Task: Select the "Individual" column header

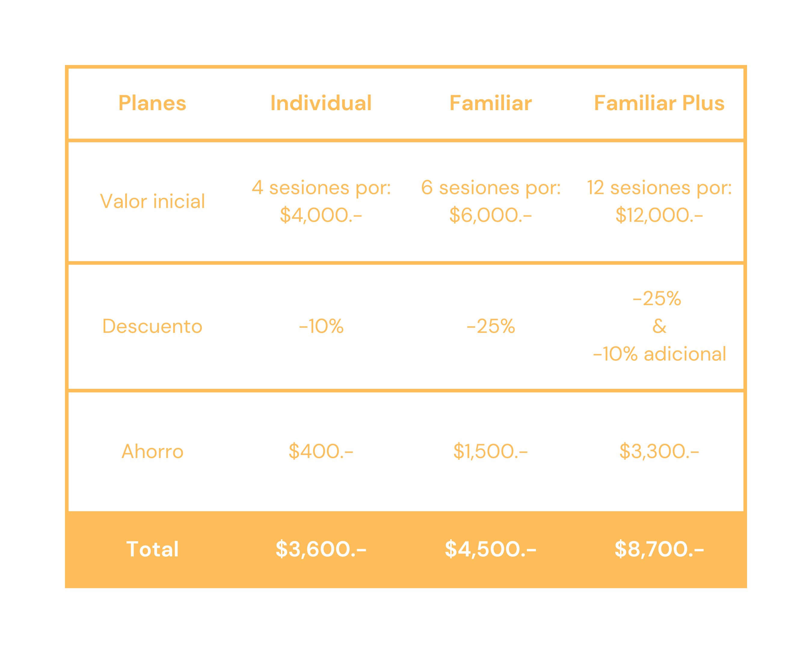Action: coord(321,103)
